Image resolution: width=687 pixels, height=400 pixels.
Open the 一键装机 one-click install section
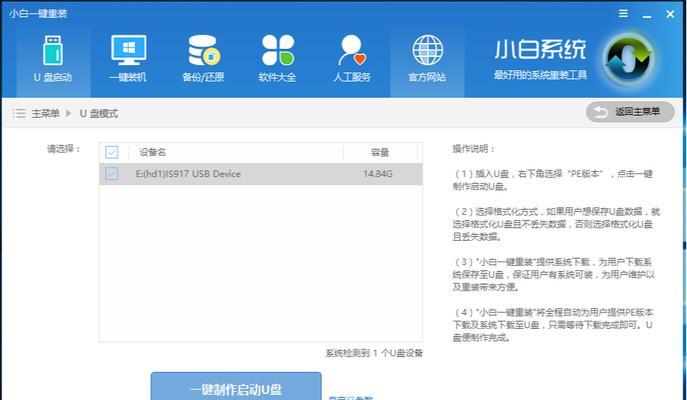point(128,61)
